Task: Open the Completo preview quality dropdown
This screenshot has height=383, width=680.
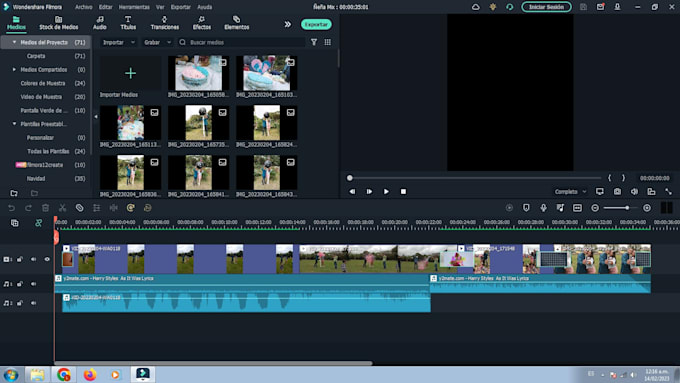Action: [570, 191]
